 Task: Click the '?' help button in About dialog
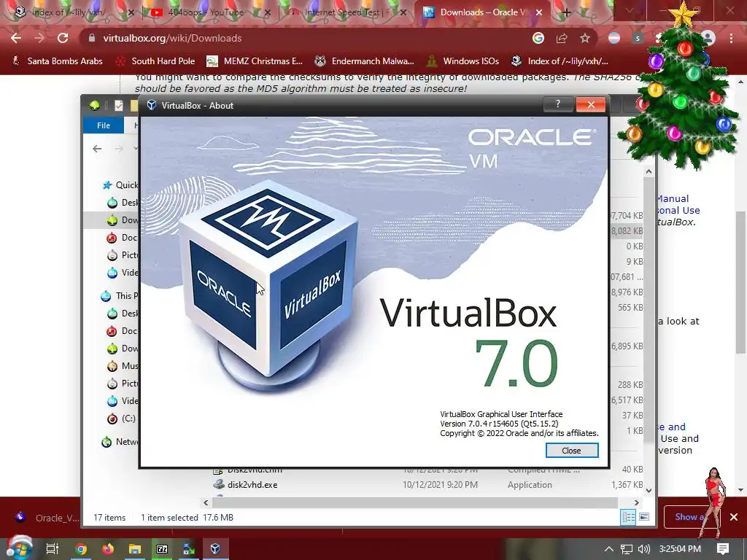[x=558, y=104]
